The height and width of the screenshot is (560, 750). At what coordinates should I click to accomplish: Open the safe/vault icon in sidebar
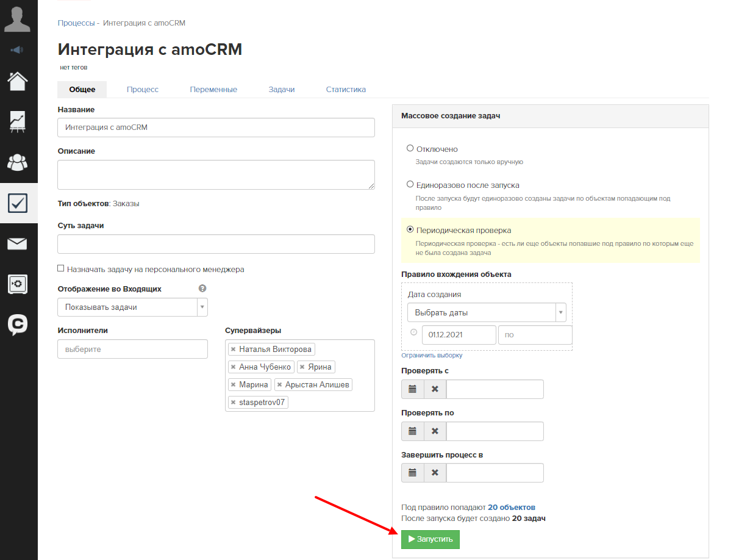click(18, 284)
